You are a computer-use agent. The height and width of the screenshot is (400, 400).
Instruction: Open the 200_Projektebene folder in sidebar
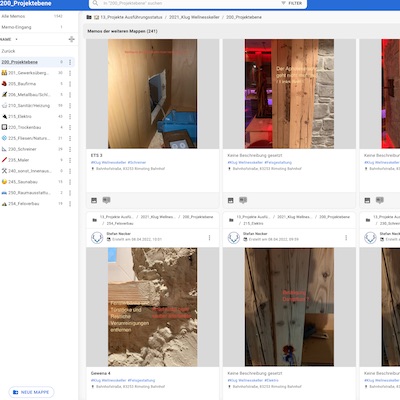click(19, 62)
